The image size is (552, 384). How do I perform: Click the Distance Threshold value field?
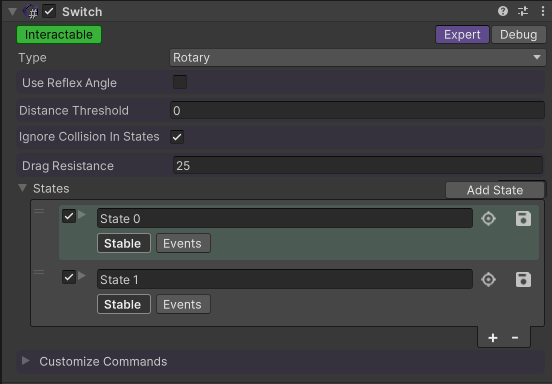(x=357, y=111)
